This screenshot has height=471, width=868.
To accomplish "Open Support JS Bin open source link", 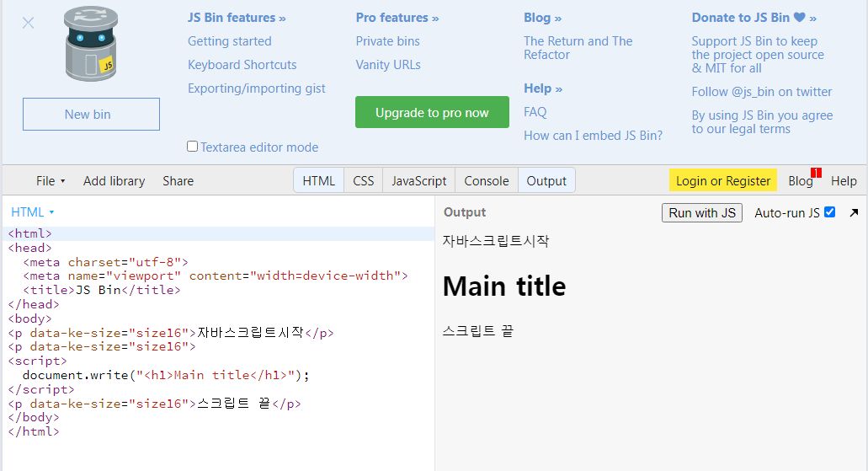I will point(757,54).
